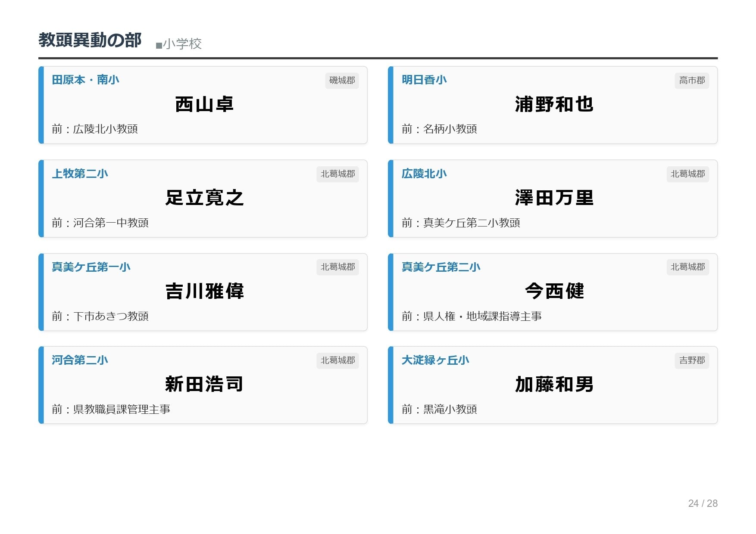Select the name 西山卓
This screenshot has height=534, width=756.
[204, 105]
